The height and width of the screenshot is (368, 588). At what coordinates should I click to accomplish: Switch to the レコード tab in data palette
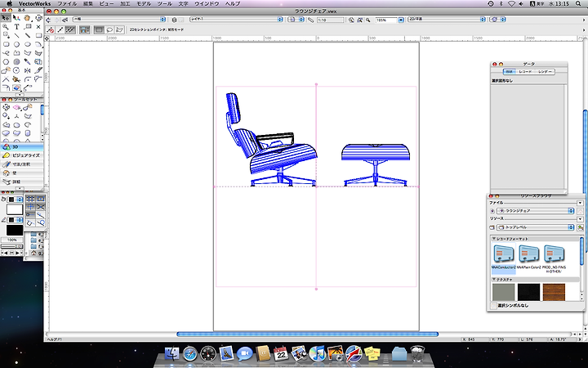(525, 71)
